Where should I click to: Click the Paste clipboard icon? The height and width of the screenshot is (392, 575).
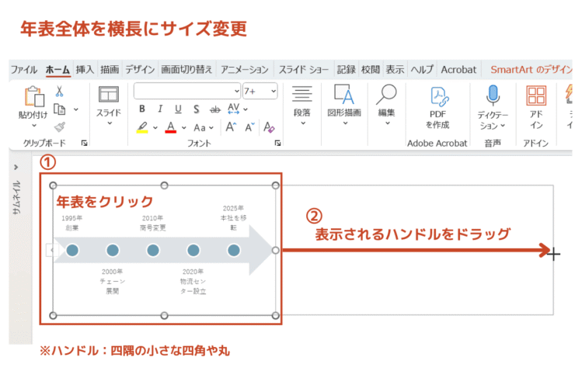33,96
